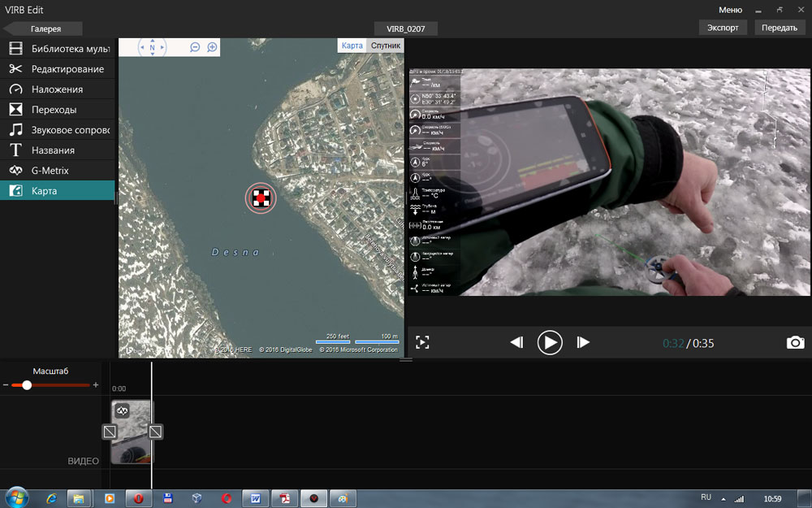812x508 pixels.
Task: Step back one frame in video
Action: pos(516,342)
